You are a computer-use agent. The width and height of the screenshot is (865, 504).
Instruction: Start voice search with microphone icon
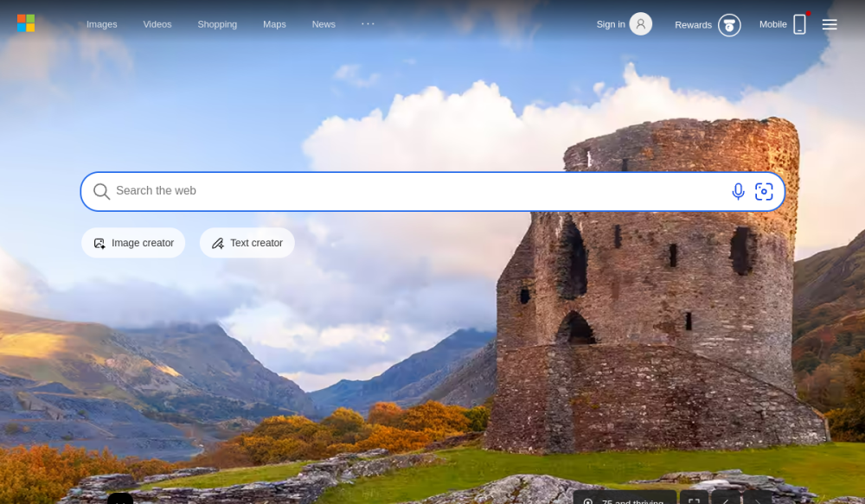pos(738,191)
